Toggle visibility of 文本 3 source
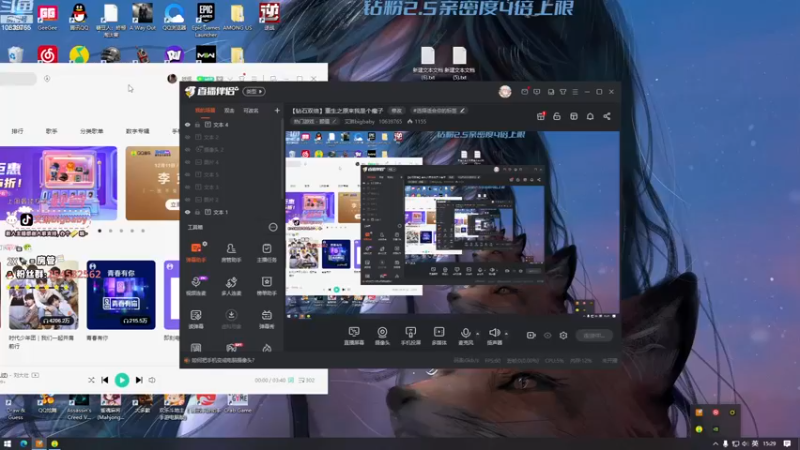Screen dimensions: 800x450 pos(188,187)
